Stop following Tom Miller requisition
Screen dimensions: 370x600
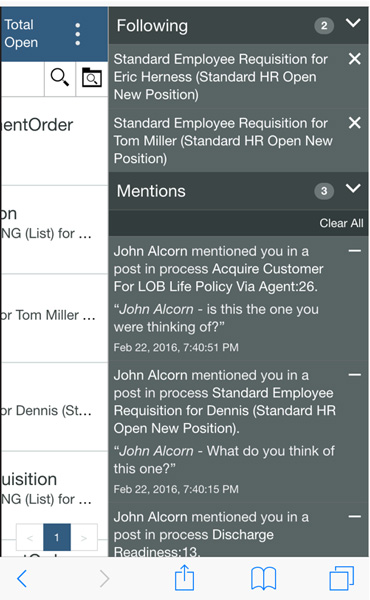click(x=355, y=123)
